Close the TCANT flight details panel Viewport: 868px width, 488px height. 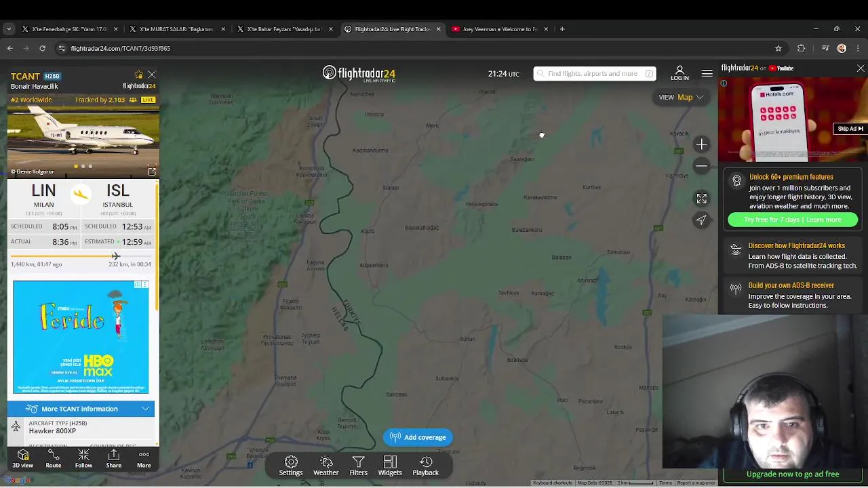pos(152,75)
